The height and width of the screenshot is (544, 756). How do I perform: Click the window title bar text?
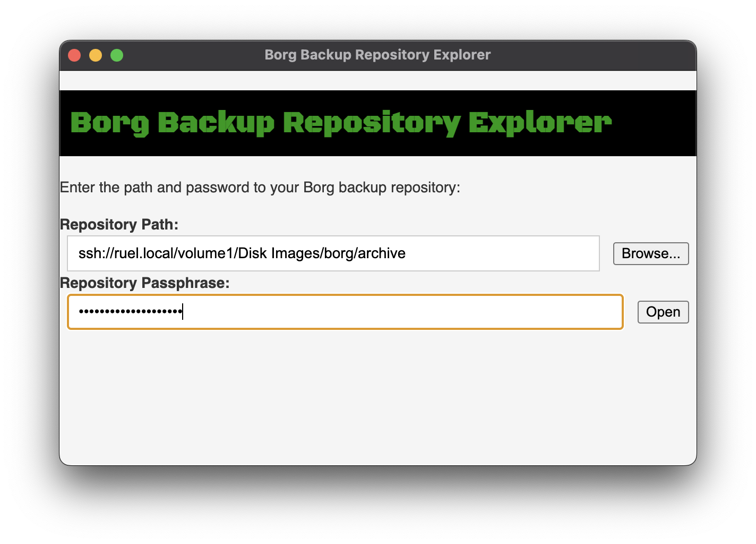click(377, 55)
